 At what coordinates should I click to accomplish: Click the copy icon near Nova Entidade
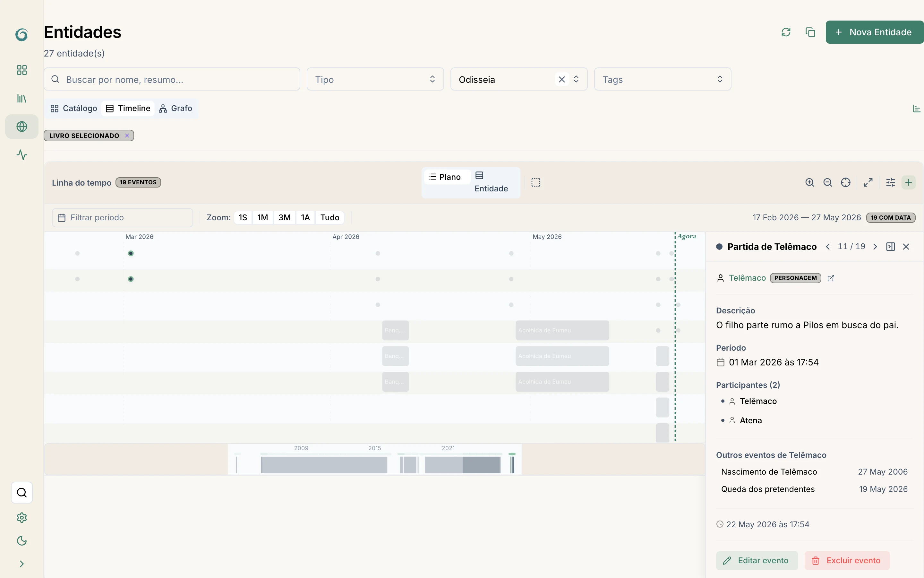click(810, 32)
